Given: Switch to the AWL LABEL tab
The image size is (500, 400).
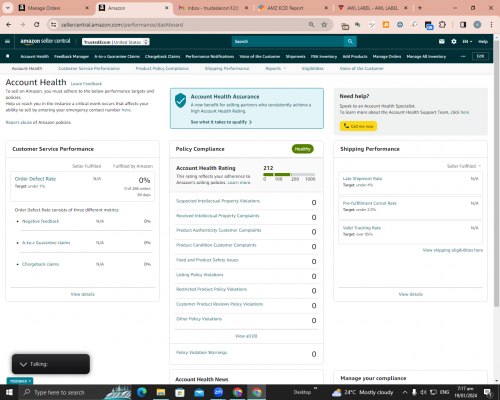Looking at the screenshot, I should [x=373, y=8].
